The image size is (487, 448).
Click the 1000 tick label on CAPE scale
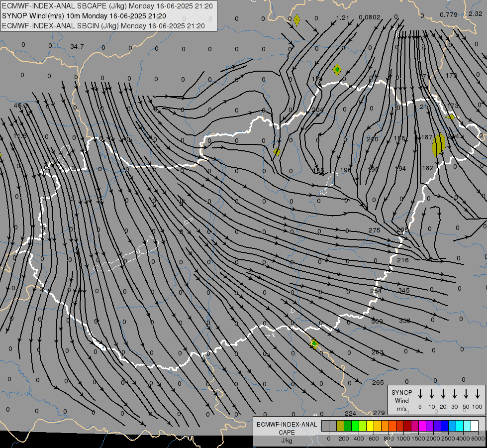(x=403, y=439)
